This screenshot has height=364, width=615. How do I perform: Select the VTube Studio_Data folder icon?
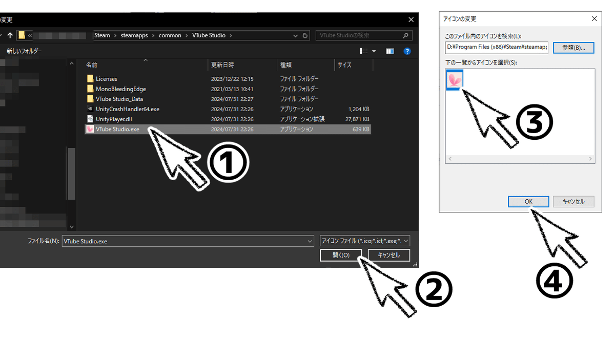pos(90,99)
